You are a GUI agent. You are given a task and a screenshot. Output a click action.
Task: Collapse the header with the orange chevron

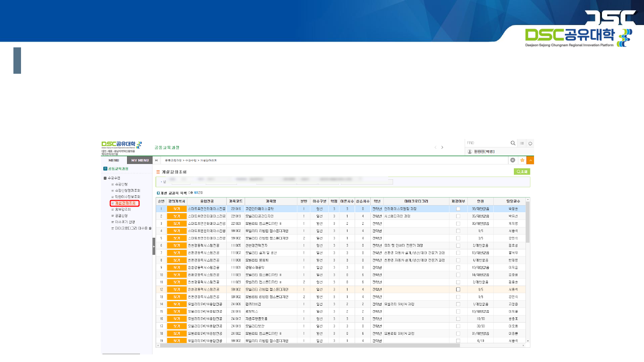pos(530,160)
